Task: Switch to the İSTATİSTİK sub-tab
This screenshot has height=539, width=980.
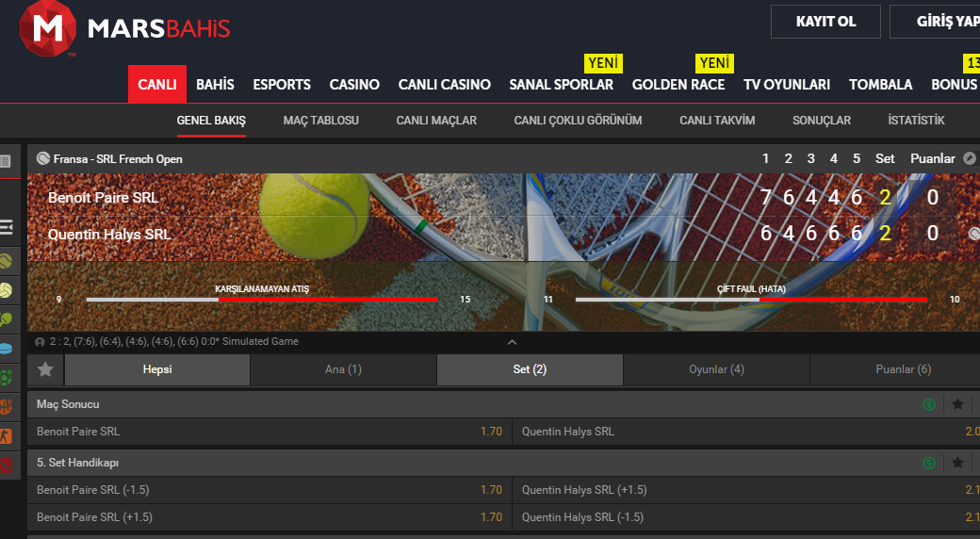Action: 916,120
